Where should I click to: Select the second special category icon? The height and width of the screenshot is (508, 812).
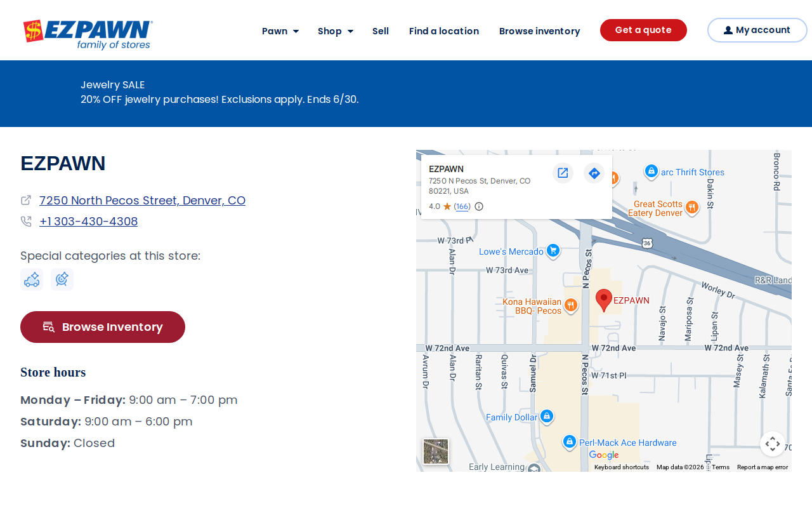(62, 279)
